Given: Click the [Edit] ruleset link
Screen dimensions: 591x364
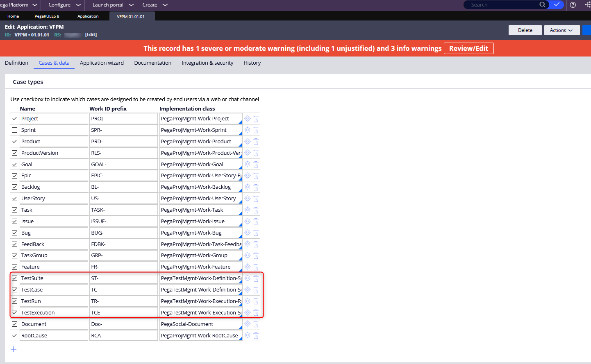Looking at the screenshot, I should pyautogui.click(x=91, y=35).
